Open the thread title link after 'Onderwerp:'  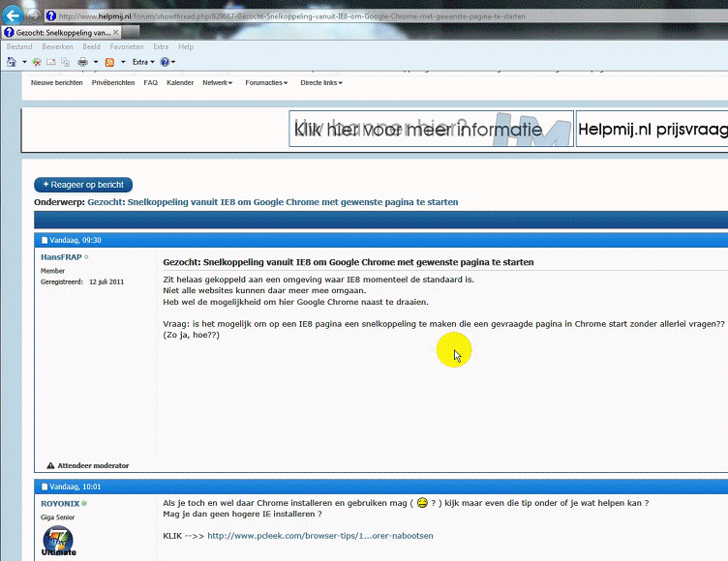point(273,202)
